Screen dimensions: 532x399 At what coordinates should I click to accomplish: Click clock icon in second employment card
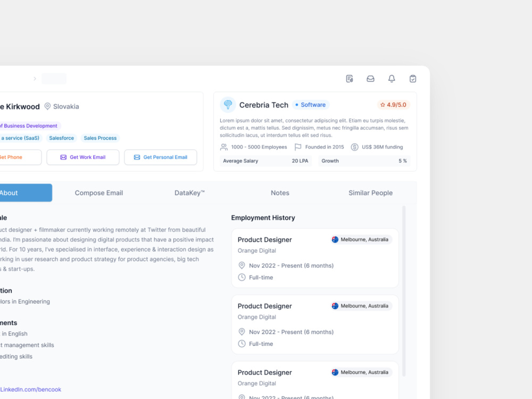(242, 344)
